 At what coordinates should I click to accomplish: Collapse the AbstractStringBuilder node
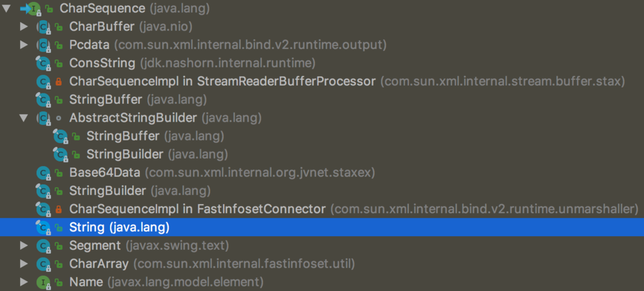pos(24,118)
